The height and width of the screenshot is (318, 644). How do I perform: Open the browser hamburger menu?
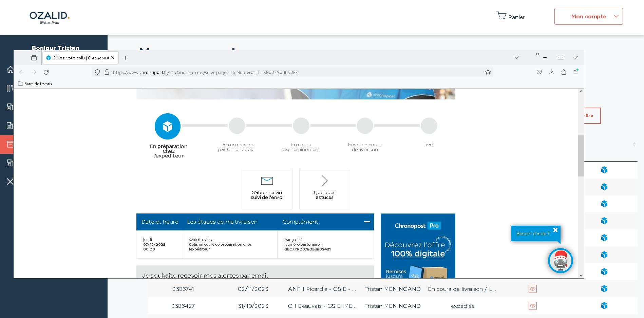pyautogui.click(x=576, y=72)
